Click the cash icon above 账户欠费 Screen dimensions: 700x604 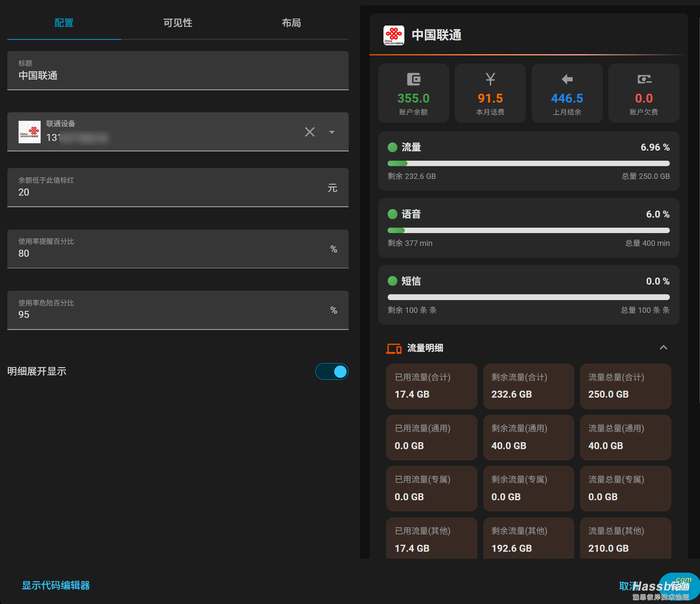point(644,79)
